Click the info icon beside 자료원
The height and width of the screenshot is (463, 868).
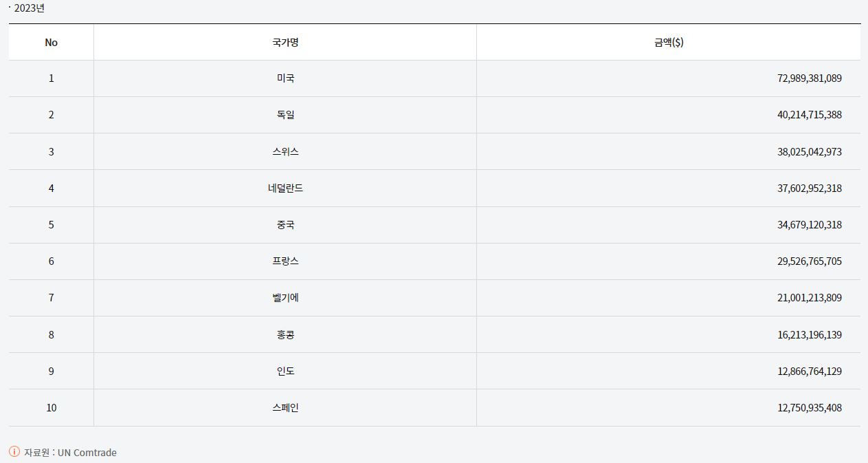[x=14, y=452]
